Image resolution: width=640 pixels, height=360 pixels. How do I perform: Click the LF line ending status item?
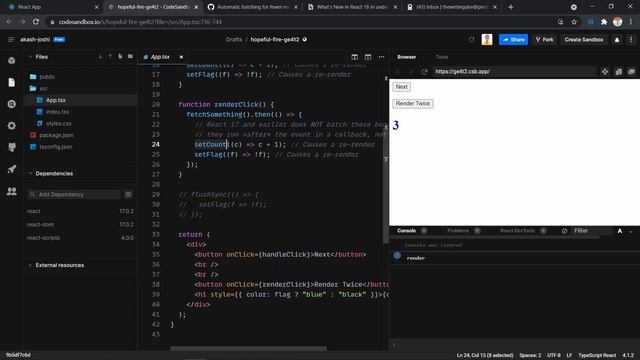569,355
